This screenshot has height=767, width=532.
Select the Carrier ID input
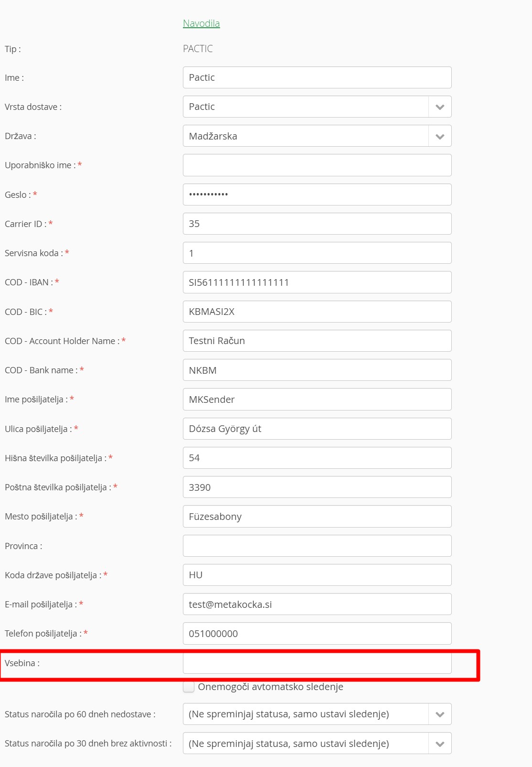pyautogui.click(x=317, y=224)
